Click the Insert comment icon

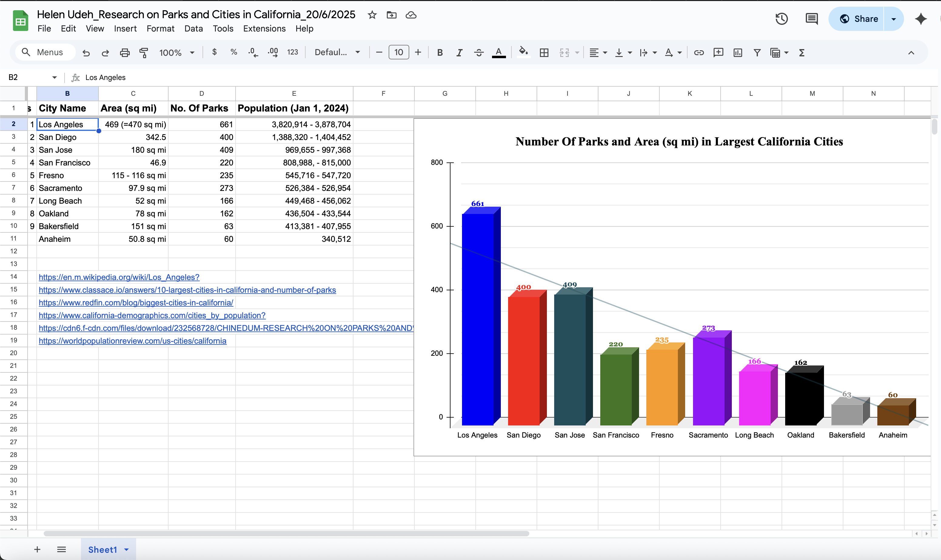pos(718,52)
